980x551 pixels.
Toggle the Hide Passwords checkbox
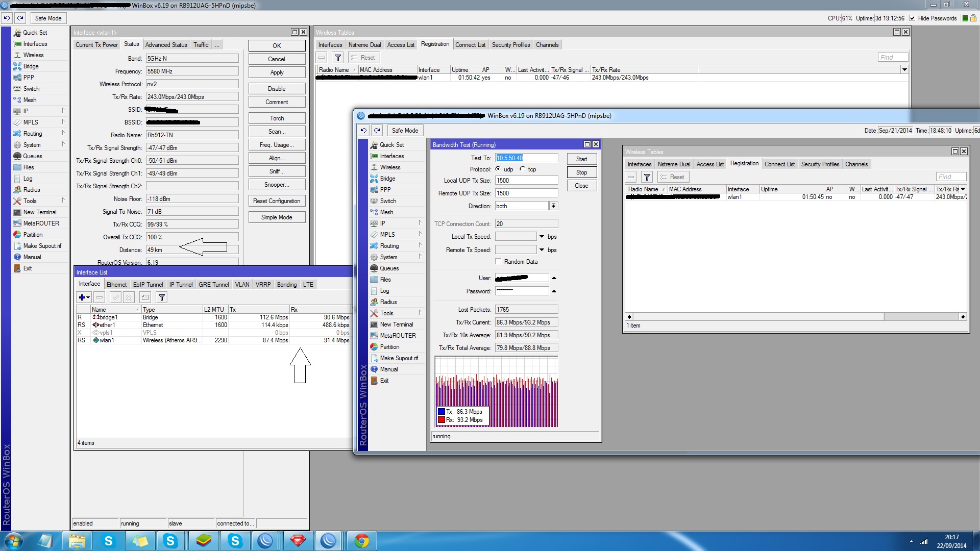pos(912,18)
